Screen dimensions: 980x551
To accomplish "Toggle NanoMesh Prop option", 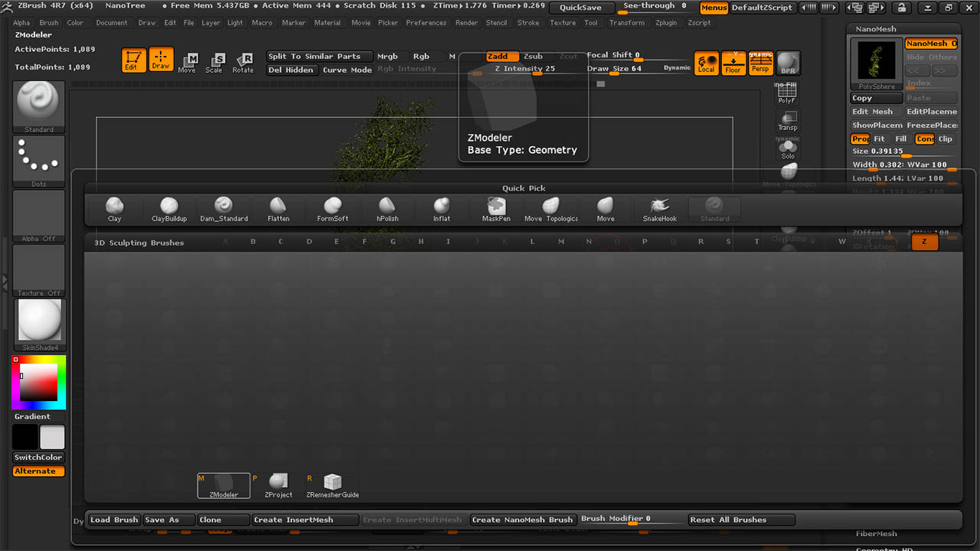I will coord(860,139).
